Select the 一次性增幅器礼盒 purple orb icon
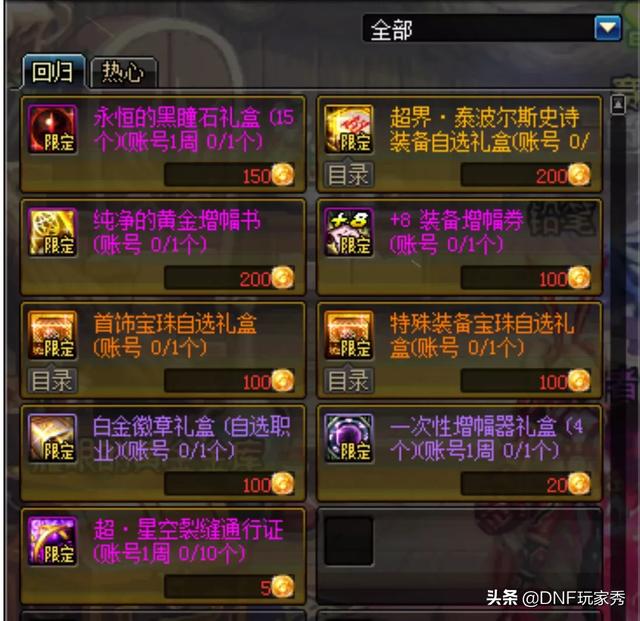 [x=349, y=438]
